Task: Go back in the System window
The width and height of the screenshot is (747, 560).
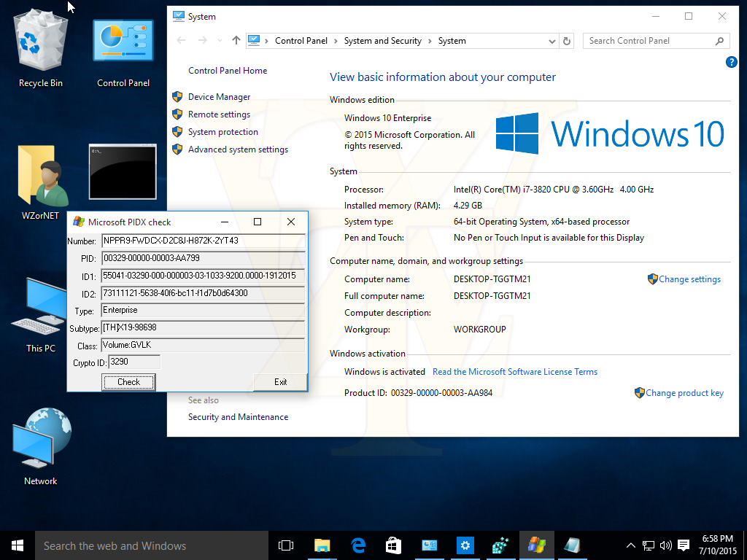Action: (x=181, y=41)
